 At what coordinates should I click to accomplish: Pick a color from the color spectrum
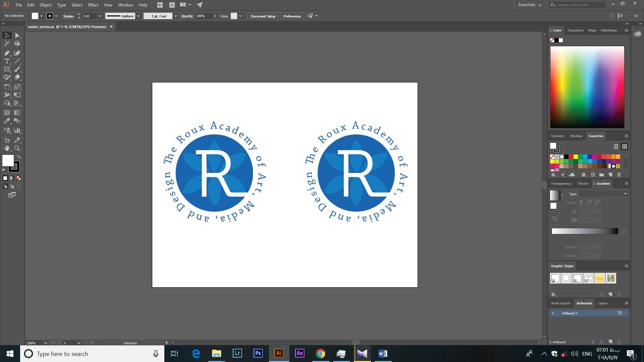click(x=587, y=87)
